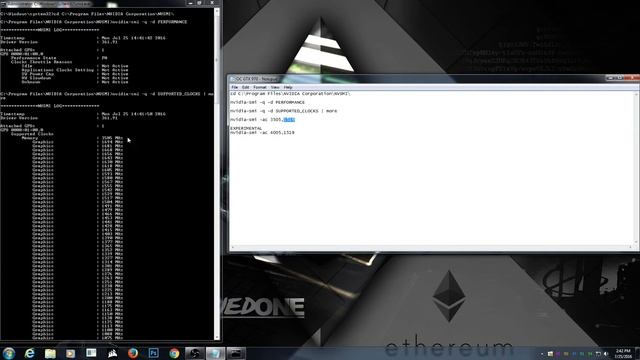Click the 'SUPPORTED_CLOCKS | more' line in Notepad

[x=306, y=111]
